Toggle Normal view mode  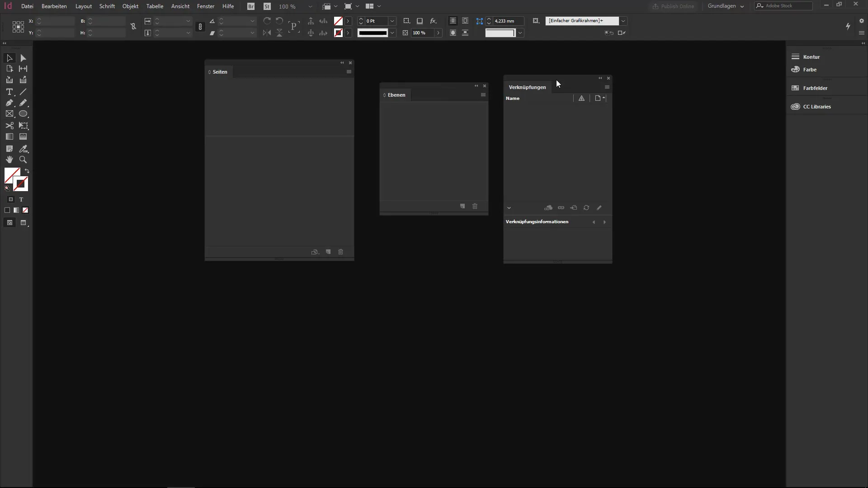[9, 223]
